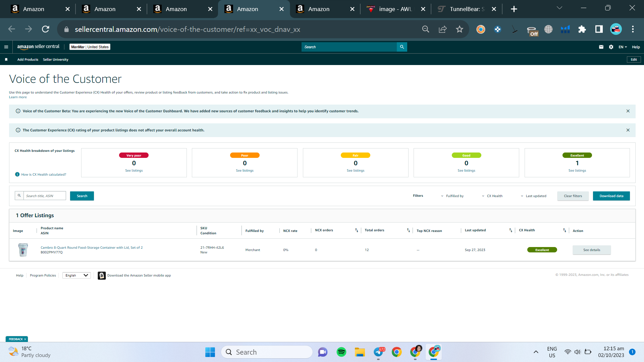The width and height of the screenshot is (644, 362).
Task: Open Chrome three-dot menu
Action: click(633, 29)
